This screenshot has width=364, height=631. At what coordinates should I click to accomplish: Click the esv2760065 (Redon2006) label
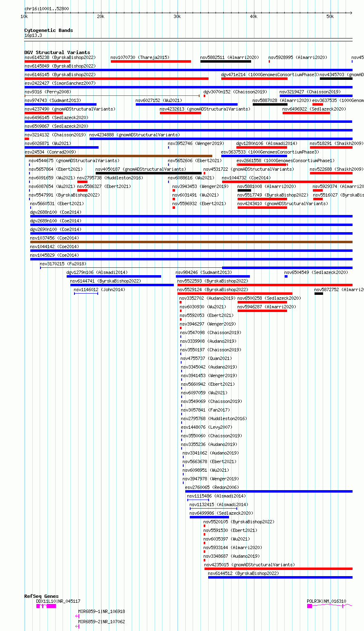[x=212, y=488]
